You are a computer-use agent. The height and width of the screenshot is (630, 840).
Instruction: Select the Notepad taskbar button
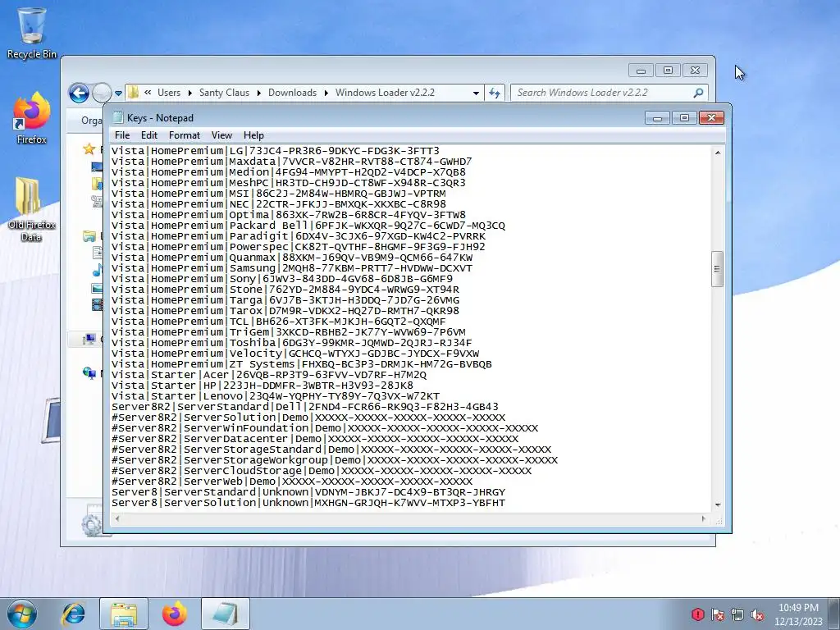pyautogui.click(x=226, y=614)
